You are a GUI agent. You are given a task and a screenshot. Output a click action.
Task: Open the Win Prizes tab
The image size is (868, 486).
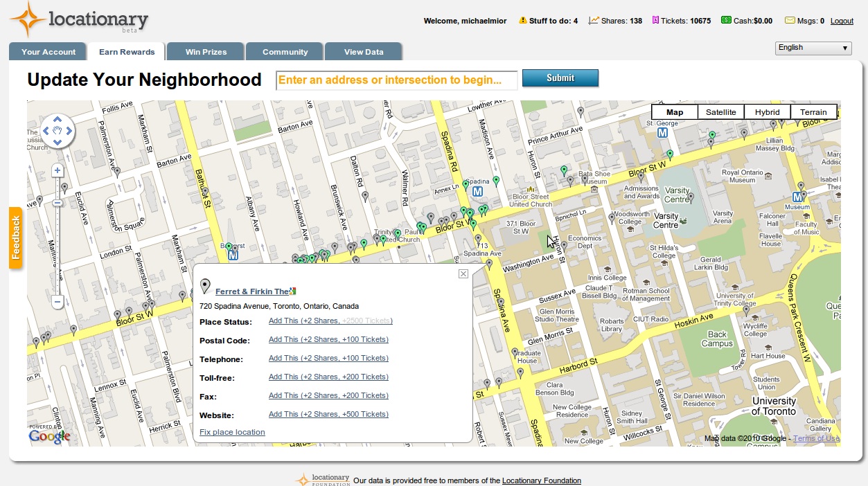[206, 52]
